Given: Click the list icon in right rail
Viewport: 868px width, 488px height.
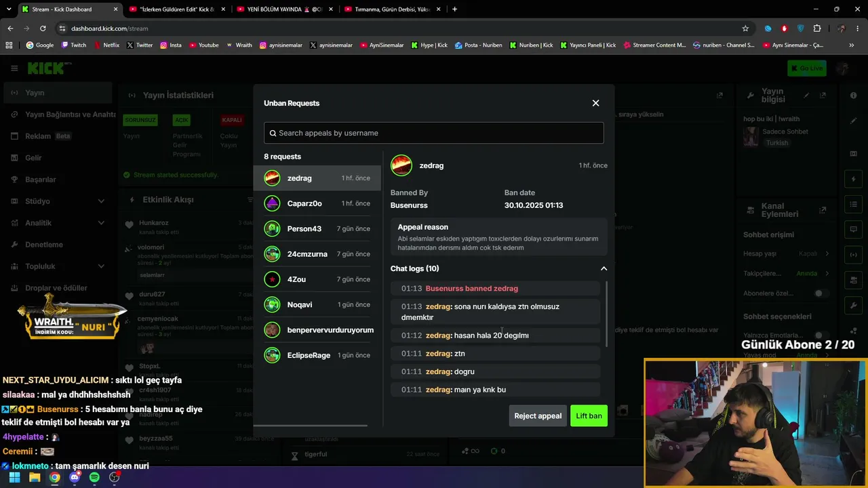Looking at the screenshot, I should [853, 205].
